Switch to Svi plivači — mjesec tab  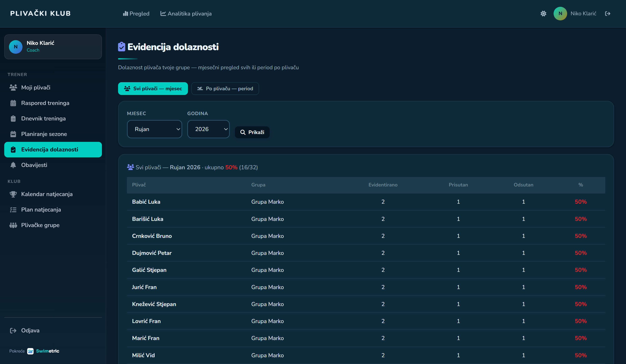(x=153, y=89)
